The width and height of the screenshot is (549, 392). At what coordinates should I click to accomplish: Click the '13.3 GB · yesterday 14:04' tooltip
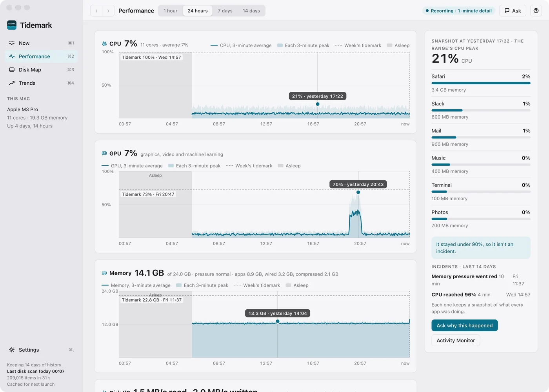pyautogui.click(x=278, y=313)
